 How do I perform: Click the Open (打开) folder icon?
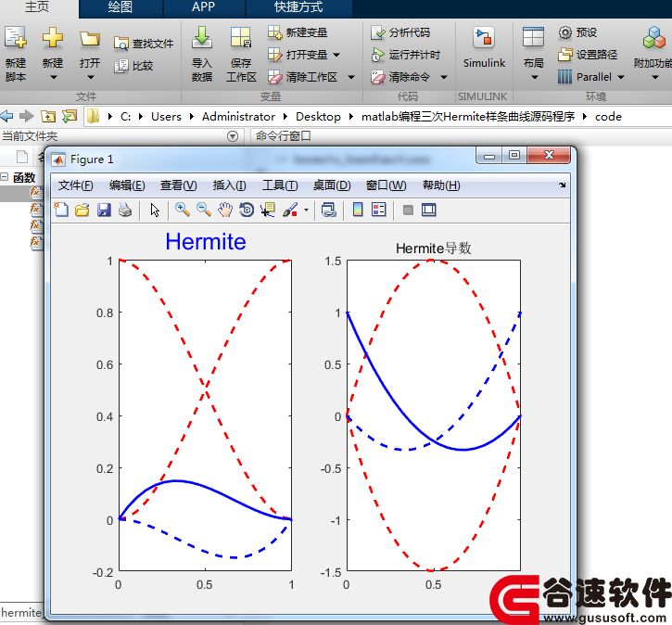tap(90, 39)
